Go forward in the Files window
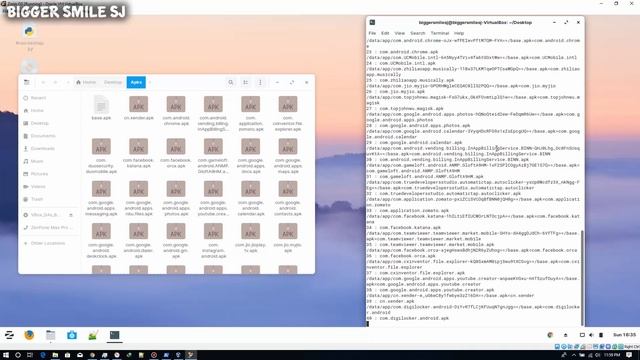Screen dimensions: 640x360 (56, 82)
